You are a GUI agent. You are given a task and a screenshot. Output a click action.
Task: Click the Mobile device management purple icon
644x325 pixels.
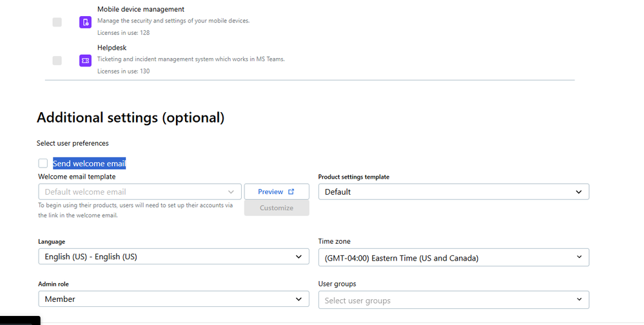[85, 22]
